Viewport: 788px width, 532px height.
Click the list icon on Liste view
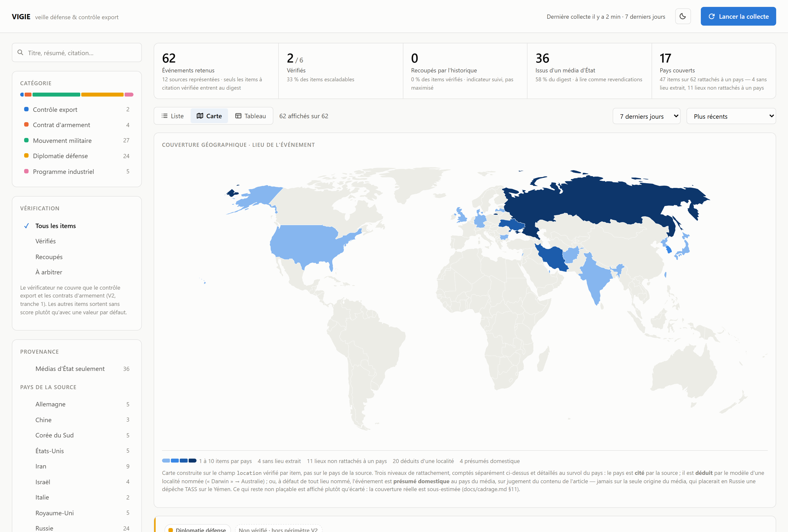[164, 116]
